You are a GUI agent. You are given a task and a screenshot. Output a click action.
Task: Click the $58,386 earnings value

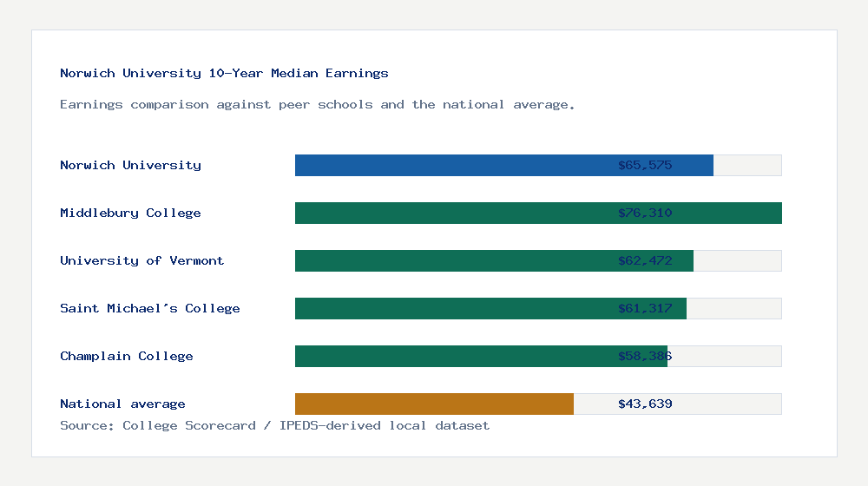coord(645,356)
